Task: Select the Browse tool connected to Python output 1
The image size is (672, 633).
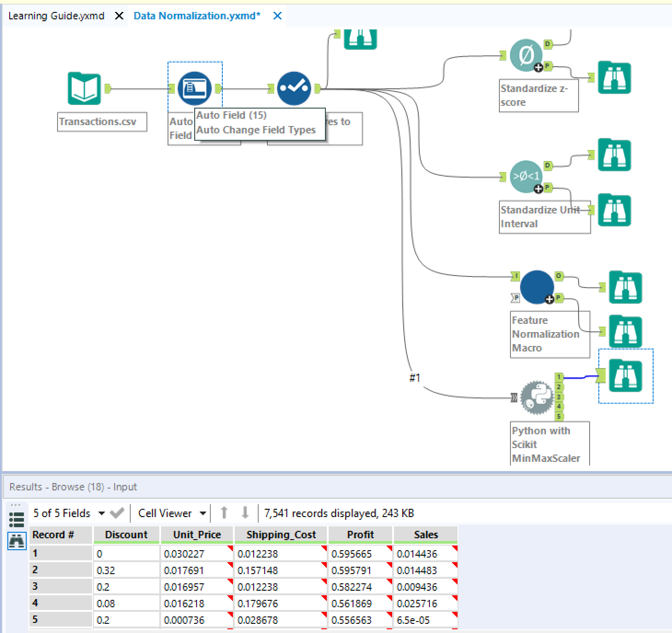Action: (624, 375)
